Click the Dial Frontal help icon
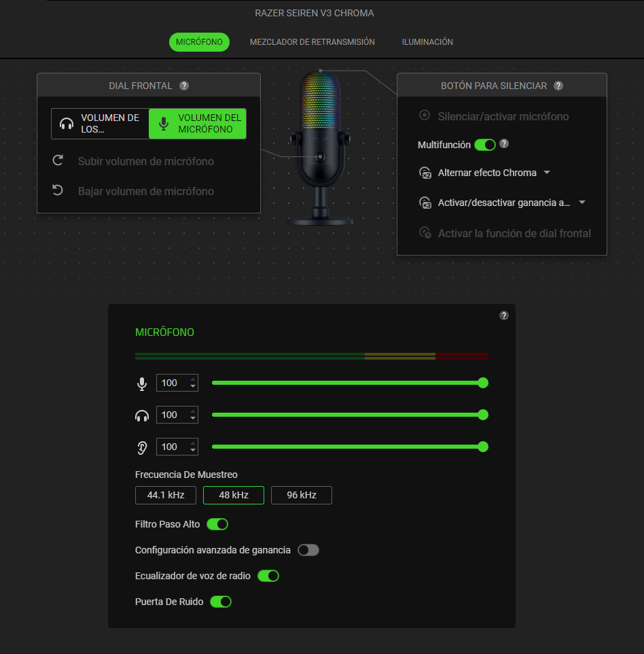The image size is (644, 654). [x=184, y=86]
